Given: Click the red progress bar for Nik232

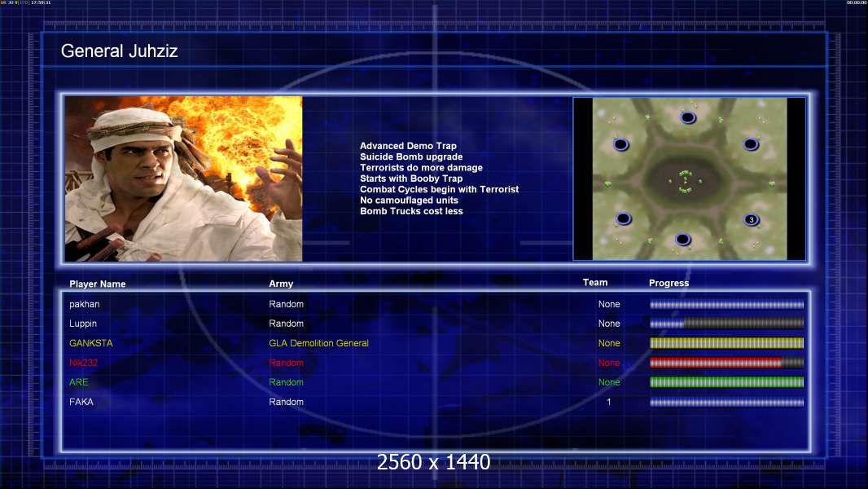Looking at the screenshot, I should (726, 363).
